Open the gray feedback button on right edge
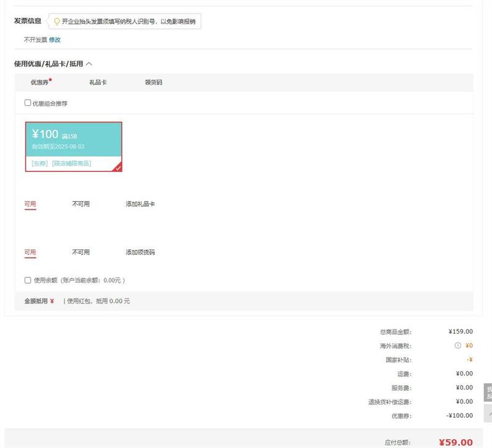 pos(488,393)
